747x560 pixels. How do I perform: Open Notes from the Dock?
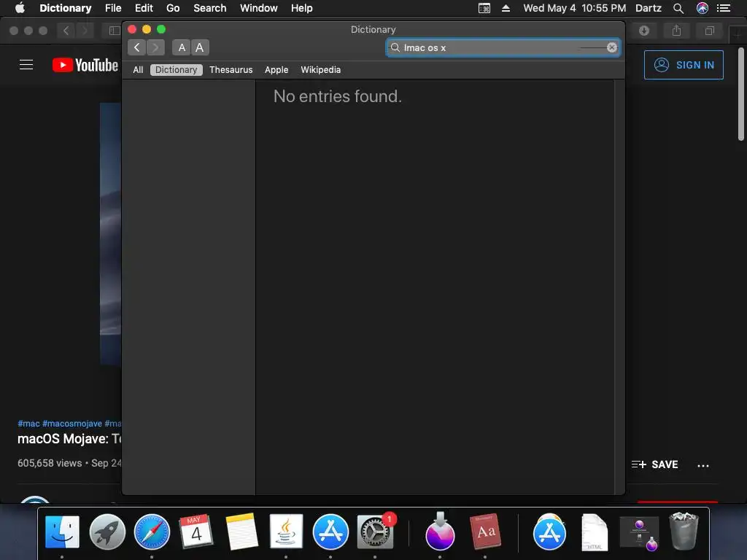241,532
